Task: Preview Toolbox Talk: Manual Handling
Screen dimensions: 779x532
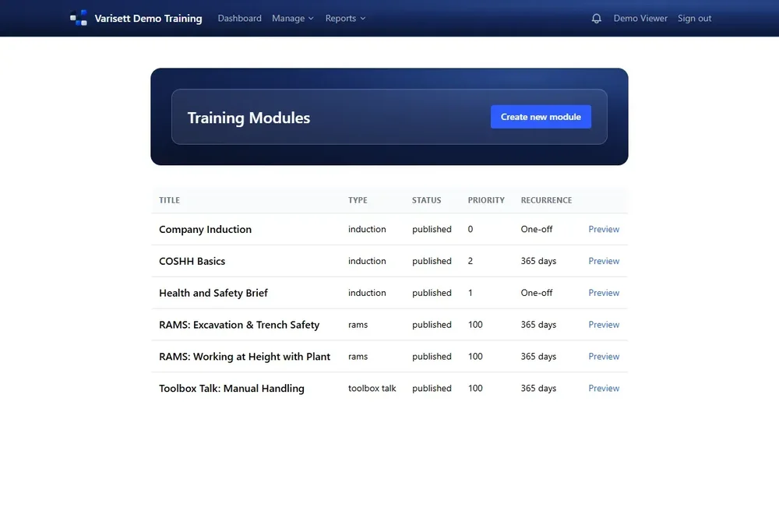Action: click(x=604, y=388)
